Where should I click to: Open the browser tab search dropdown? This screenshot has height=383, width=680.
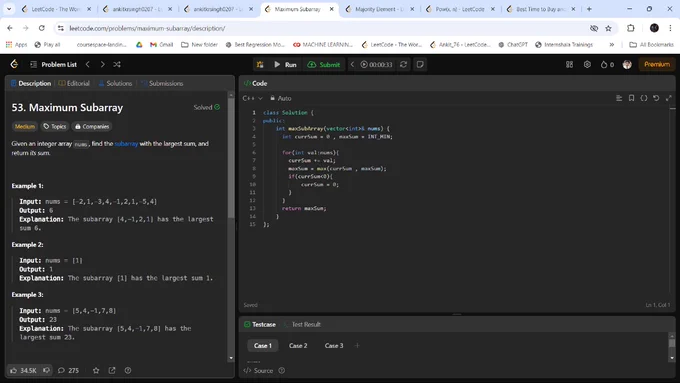tap(9, 9)
